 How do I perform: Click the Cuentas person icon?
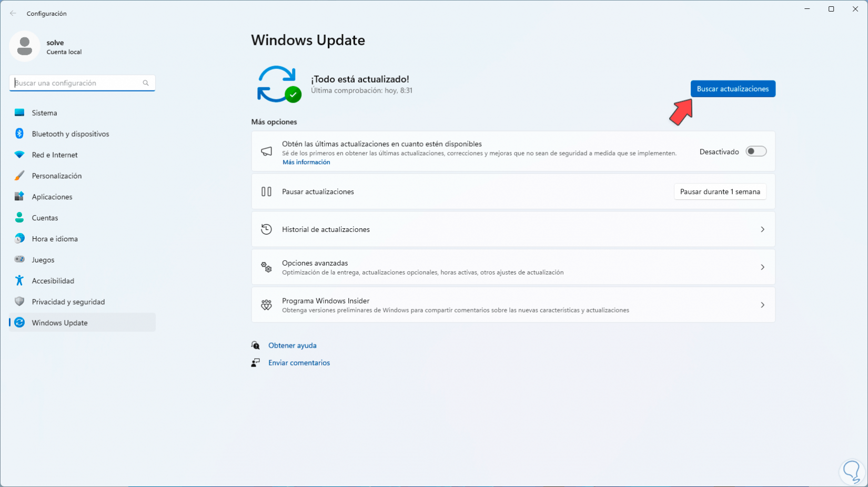point(19,218)
